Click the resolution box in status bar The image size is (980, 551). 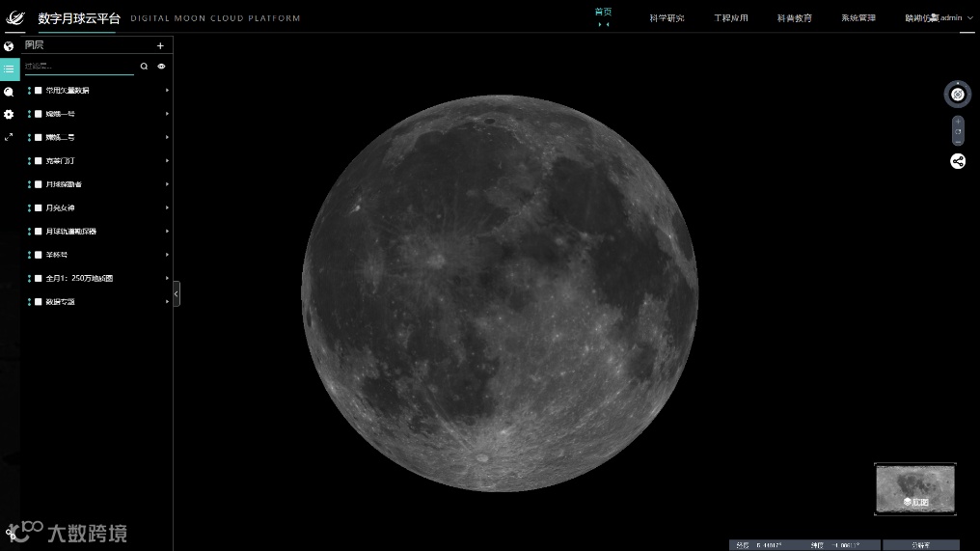pyautogui.click(x=920, y=545)
